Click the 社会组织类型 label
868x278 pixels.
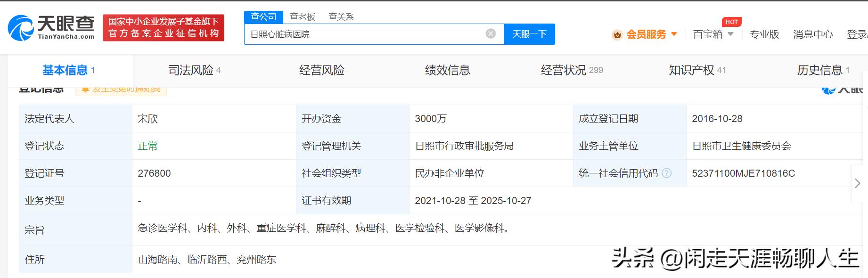[x=331, y=173]
